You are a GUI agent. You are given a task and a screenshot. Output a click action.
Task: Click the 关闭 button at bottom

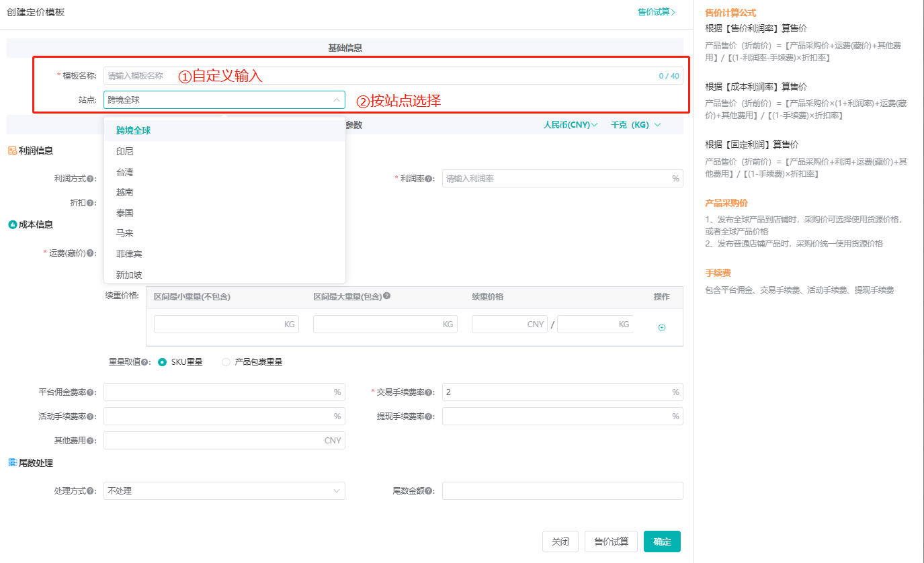coord(560,542)
